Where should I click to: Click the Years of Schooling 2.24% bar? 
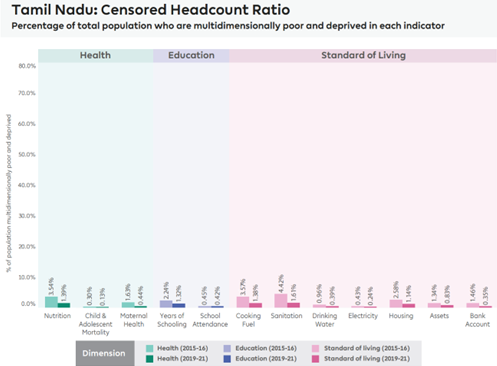click(166, 304)
